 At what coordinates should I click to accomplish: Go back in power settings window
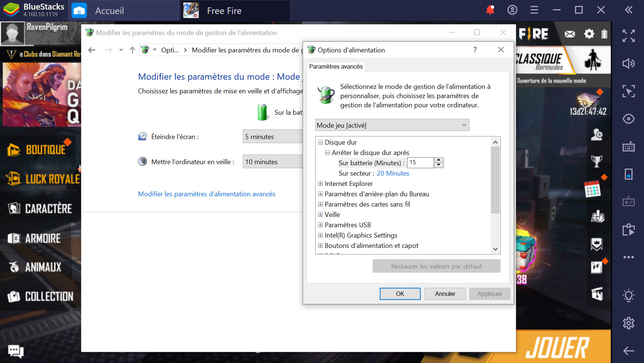click(92, 50)
